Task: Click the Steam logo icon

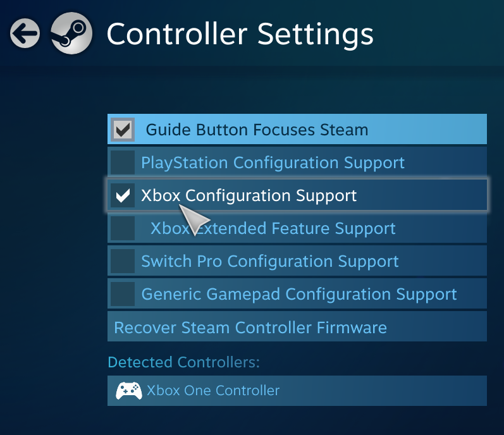Action: click(71, 33)
